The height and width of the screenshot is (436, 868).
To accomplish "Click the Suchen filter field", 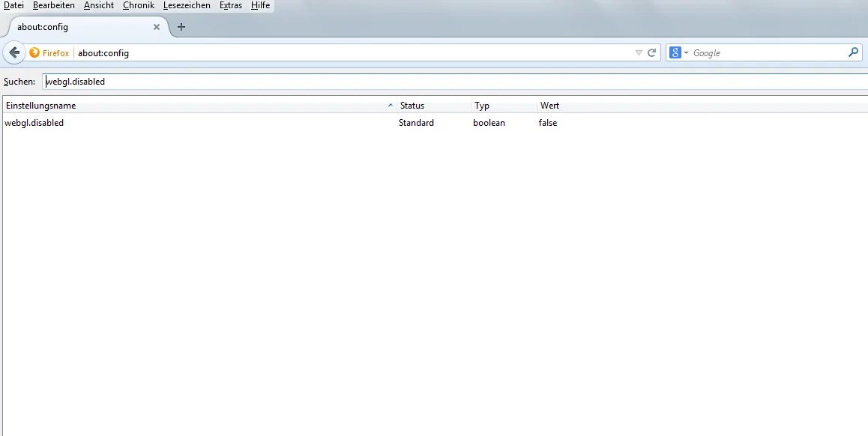I will pyautogui.click(x=455, y=82).
